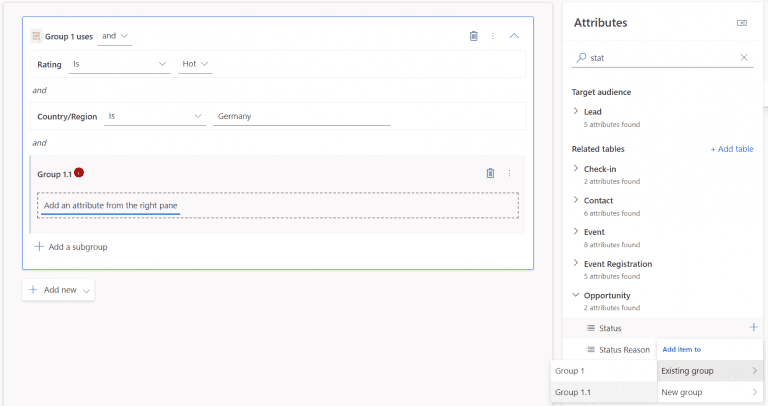The image size is (768, 406).
Task: Click the Add table link
Action: [x=732, y=149]
